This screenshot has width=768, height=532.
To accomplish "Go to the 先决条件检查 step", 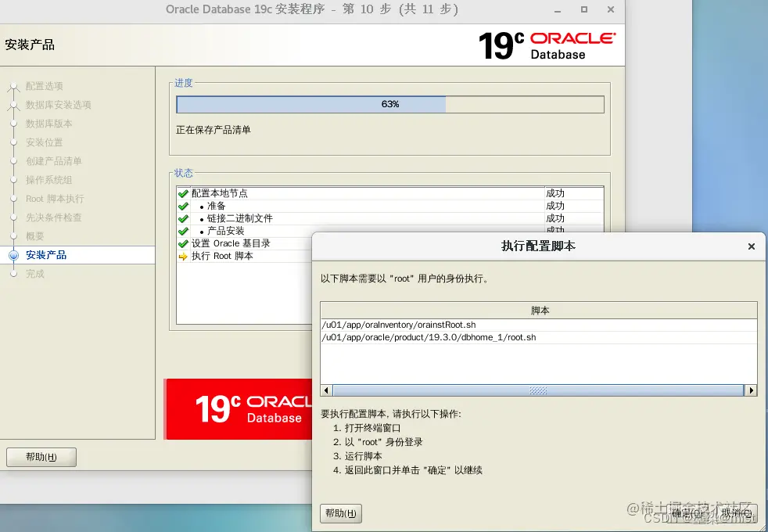I will point(53,217).
